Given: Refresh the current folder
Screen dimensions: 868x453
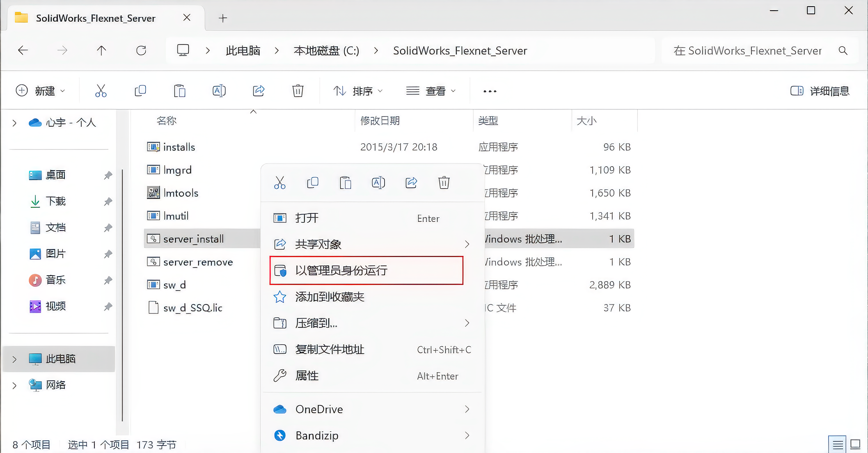Looking at the screenshot, I should [x=141, y=50].
